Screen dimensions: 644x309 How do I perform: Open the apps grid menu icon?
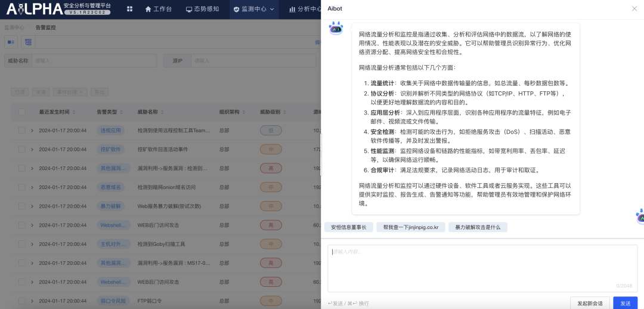click(x=129, y=10)
